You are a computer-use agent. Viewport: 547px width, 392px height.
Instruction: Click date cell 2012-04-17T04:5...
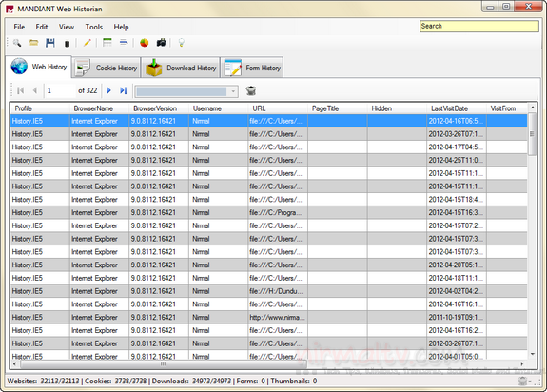click(x=457, y=147)
